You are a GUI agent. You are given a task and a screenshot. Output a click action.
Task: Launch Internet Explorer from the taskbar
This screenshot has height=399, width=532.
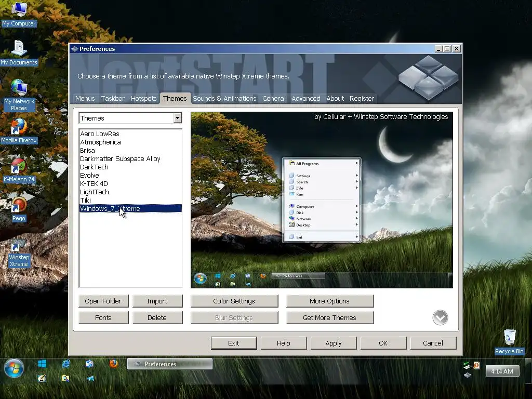(66, 364)
